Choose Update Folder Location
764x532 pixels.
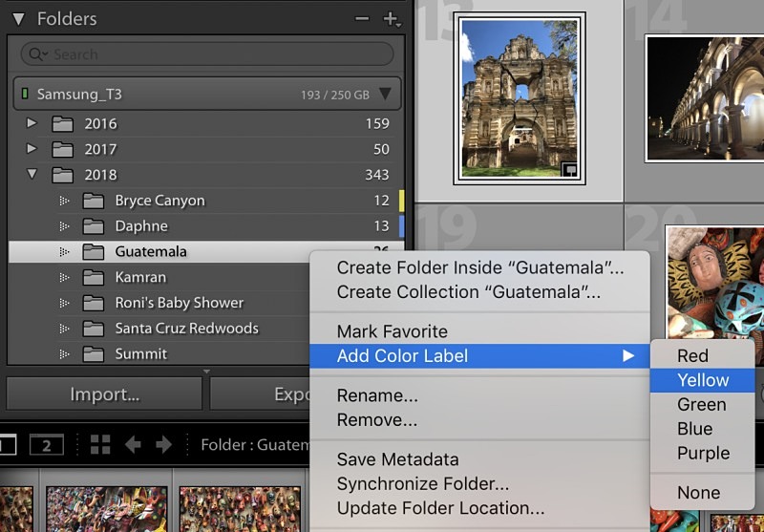coord(480,507)
